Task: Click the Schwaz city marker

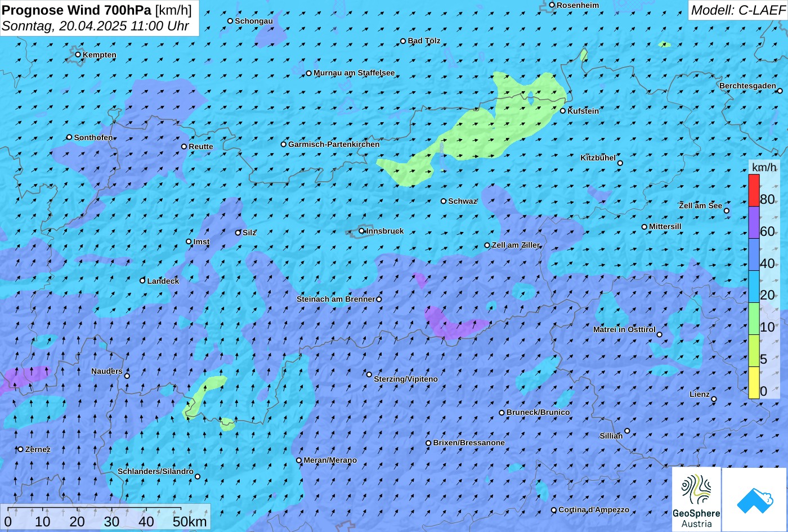Action: 443,201
